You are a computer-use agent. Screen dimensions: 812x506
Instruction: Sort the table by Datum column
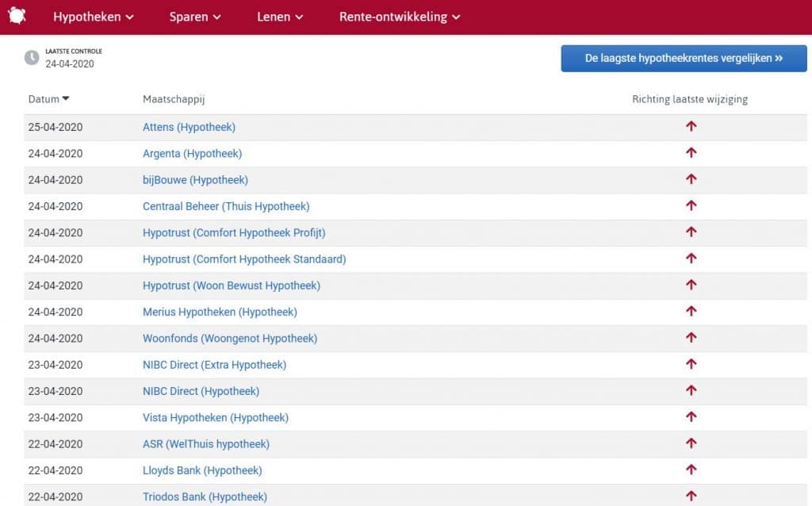coord(48,99)
